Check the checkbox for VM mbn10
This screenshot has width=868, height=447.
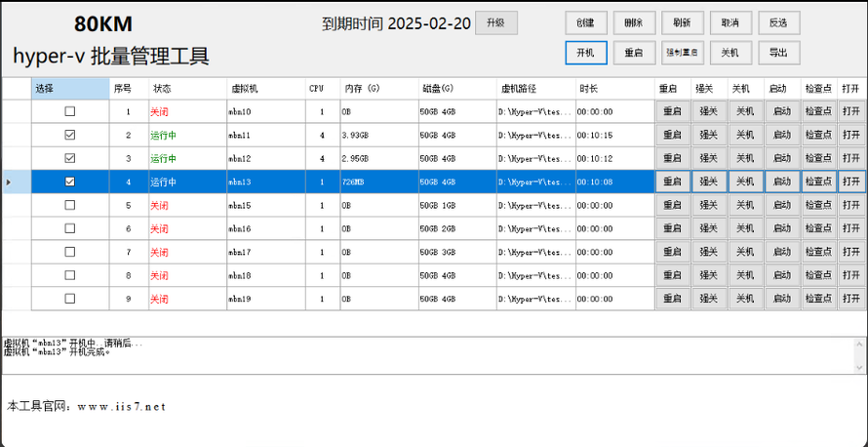(x=69, y=111)
